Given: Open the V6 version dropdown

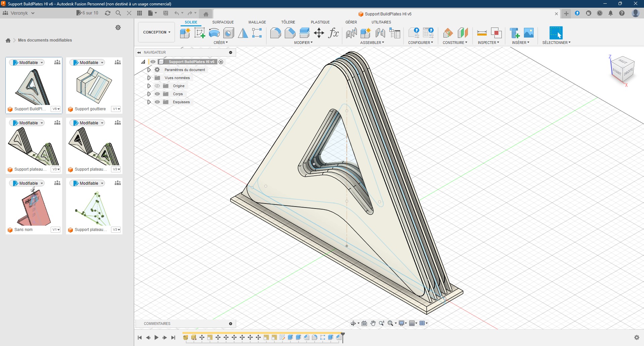Looking at the screenshot, I should pos(56,109).
